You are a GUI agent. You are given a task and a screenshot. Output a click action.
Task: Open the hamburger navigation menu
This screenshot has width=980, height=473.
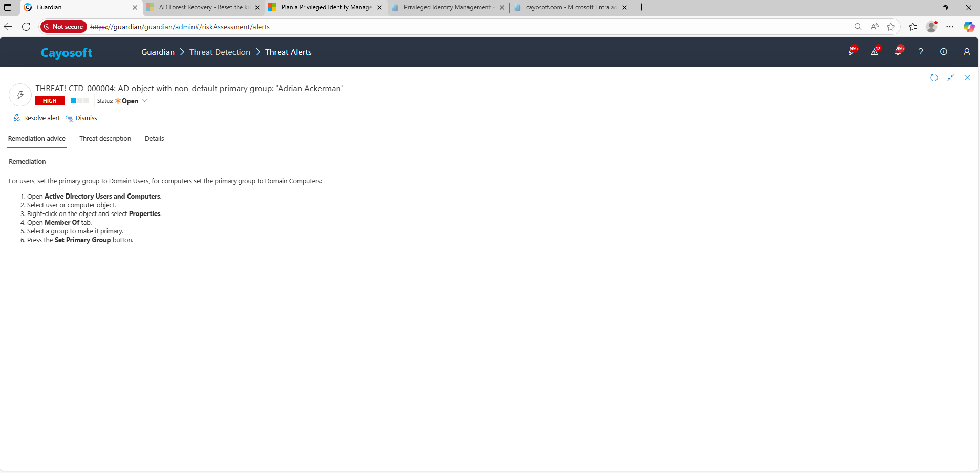11,52
